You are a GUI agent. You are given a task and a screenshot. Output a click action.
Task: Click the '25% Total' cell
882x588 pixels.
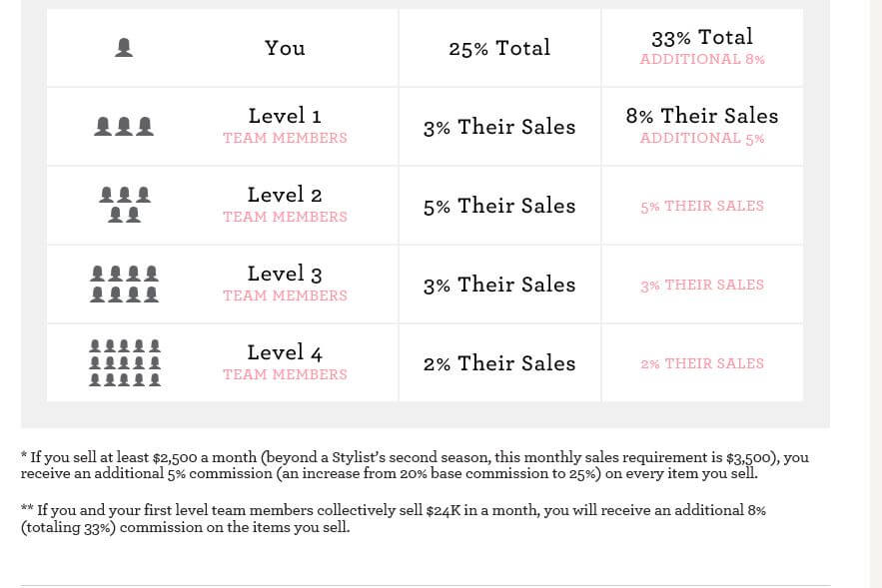[499, 48]
